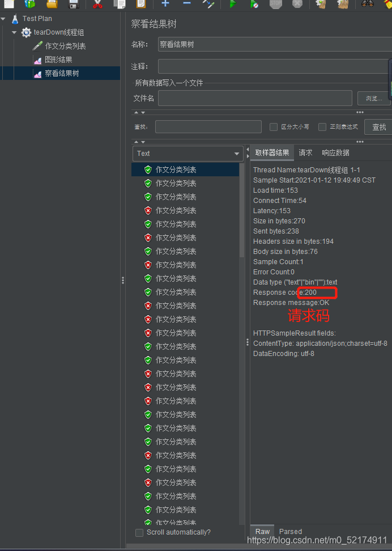
Task: Expand all with the blue plus icon
Action: pyautogui.click(x=165, y=3)
